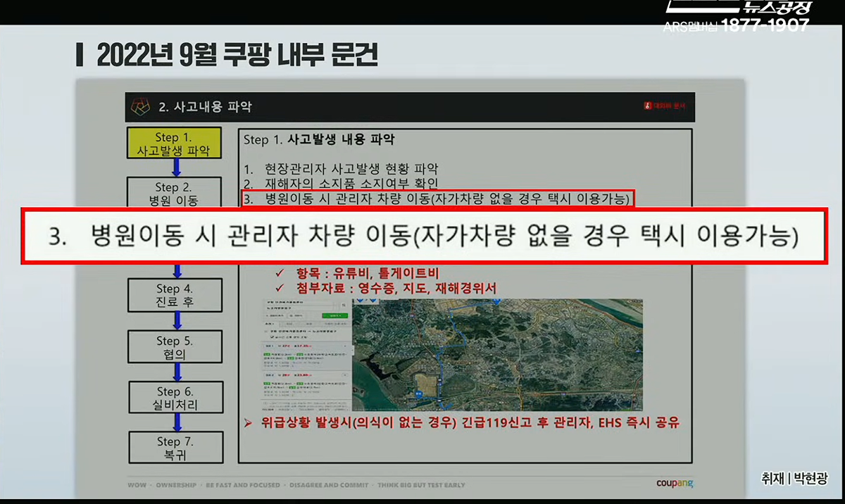This screenshot has height=504, width=845.
Task: Click the enlarged red-bordered 병원이동 시 callout
Action: (x=423, y=236)
